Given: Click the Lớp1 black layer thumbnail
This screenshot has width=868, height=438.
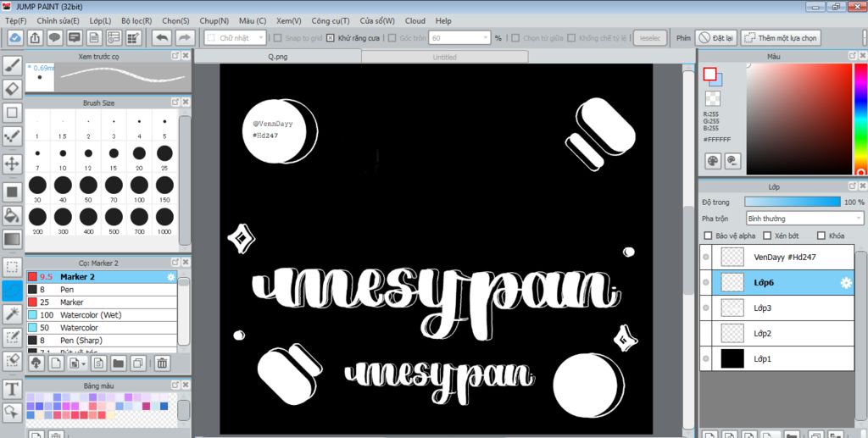Looking at the screenshot, I should [732, 359].
